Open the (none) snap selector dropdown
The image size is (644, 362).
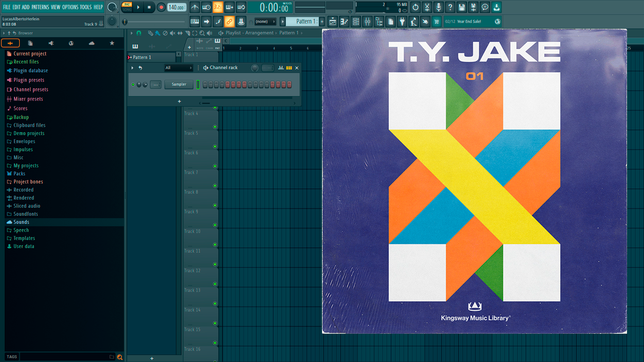click(265, 22)
